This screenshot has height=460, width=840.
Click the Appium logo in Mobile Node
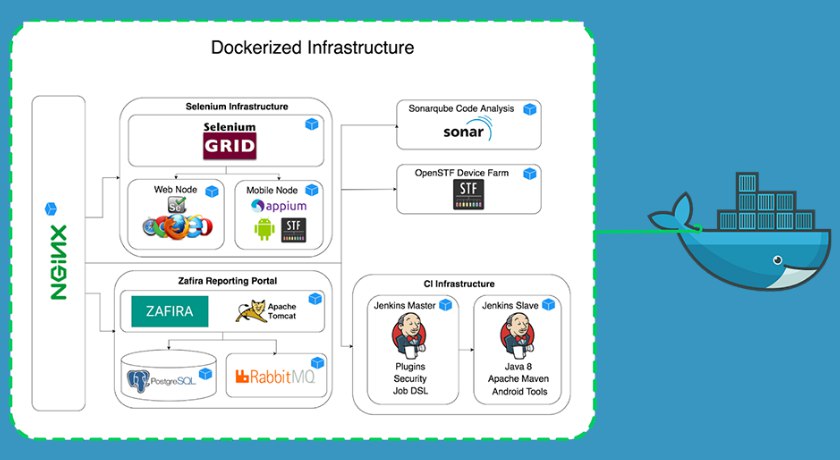click(279, 206)
